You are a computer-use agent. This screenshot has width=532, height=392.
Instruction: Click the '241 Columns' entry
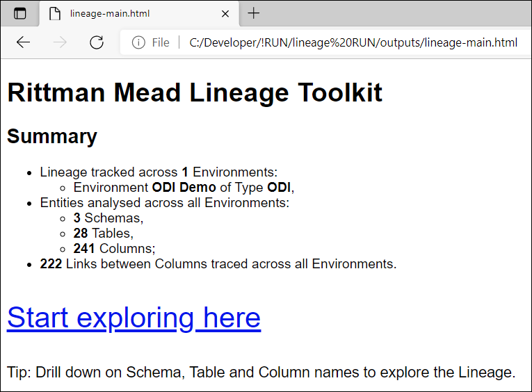coord(114,249)
